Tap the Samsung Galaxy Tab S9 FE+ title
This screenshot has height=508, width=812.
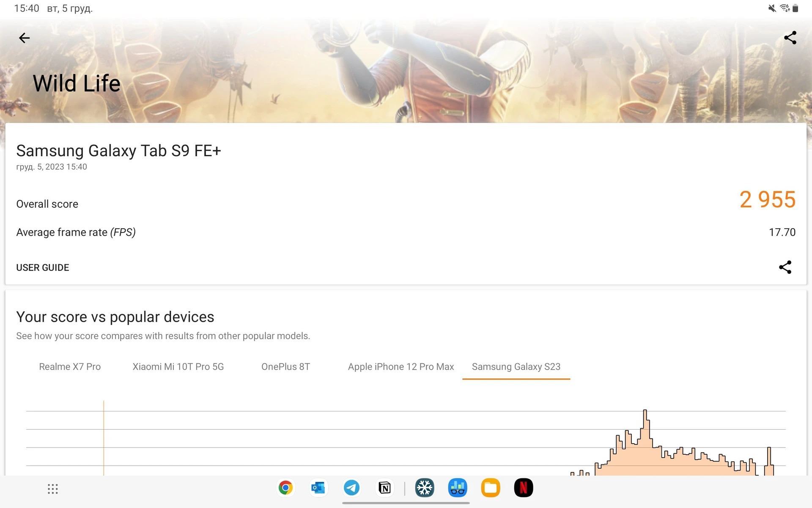118,151
